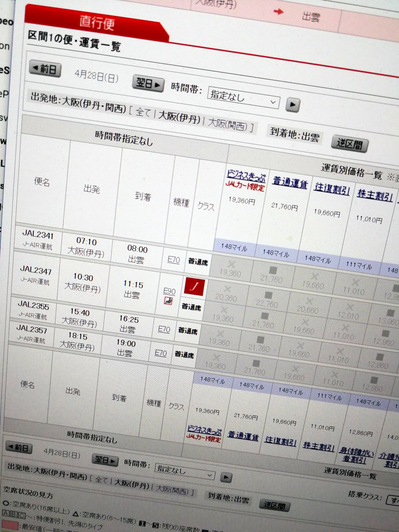Select the red 直行便 tab
Image resolution: width=399 pixels, height=532 pixels.
[97, 23]
